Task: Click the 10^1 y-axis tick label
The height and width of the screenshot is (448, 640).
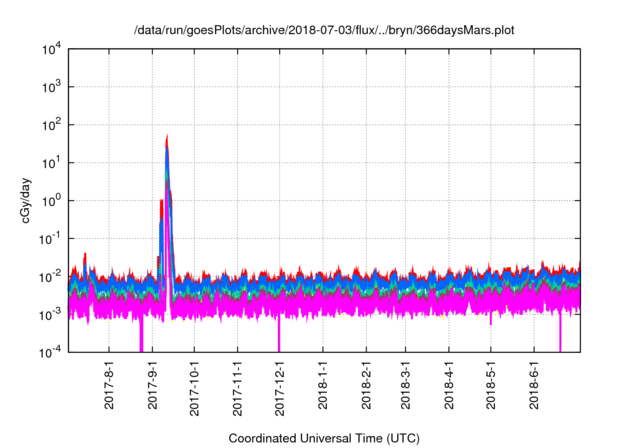Action: point(52,163)
